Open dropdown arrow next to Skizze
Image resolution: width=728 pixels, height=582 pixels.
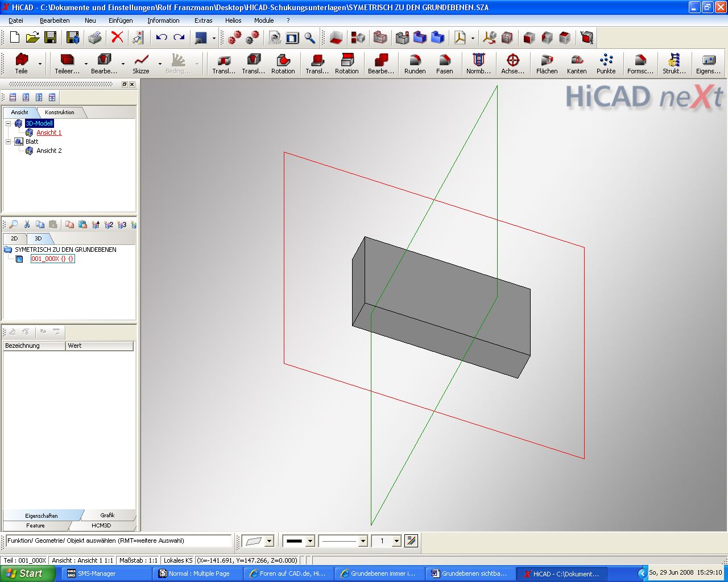click(x=160, y=64)
